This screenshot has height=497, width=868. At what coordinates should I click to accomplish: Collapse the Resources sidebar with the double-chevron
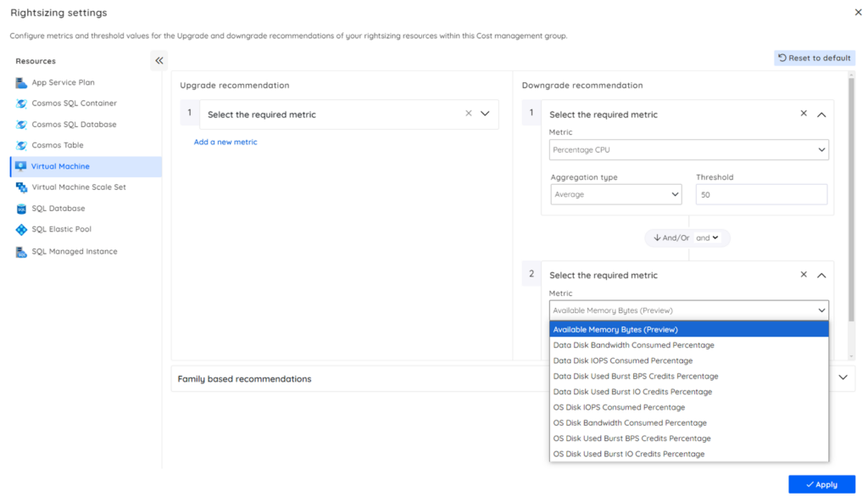tap(159, 60)
